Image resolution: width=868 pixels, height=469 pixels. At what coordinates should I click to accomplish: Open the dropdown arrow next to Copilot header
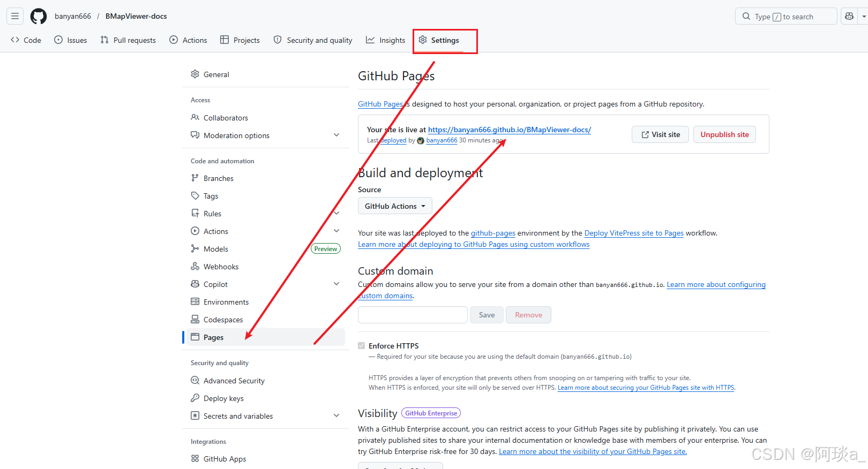click(x=863, y=16)
